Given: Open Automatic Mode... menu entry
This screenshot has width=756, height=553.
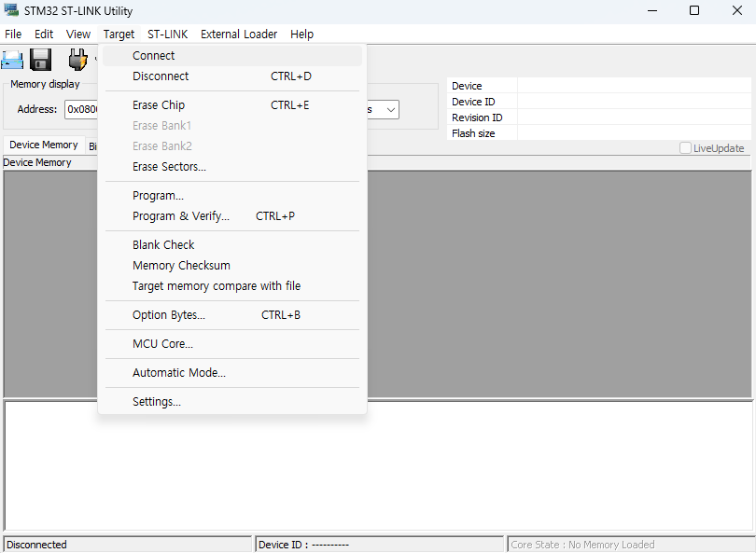Looking at the screenshot, I should [x=232, y=373].
